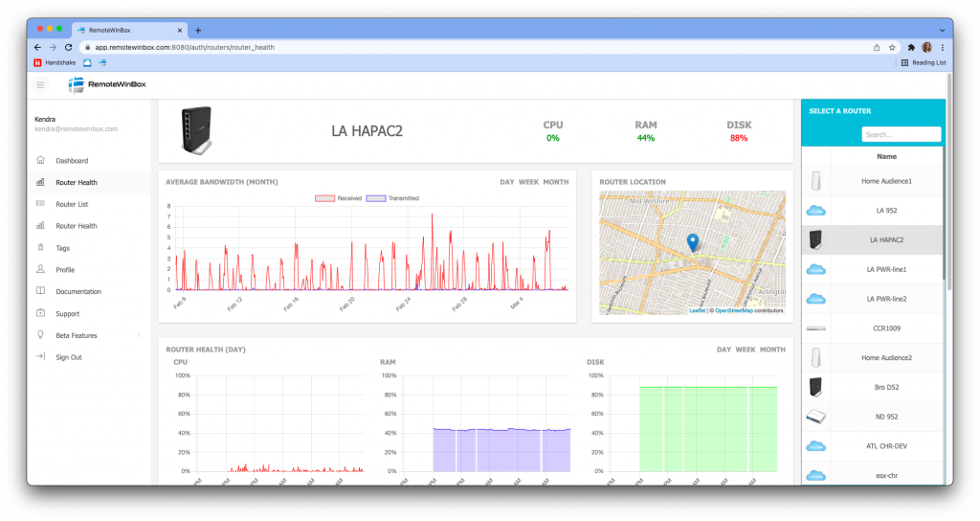Screen dimensions: 980x521
Task: Select Home Audience2 router
Action: pos(873,358)
